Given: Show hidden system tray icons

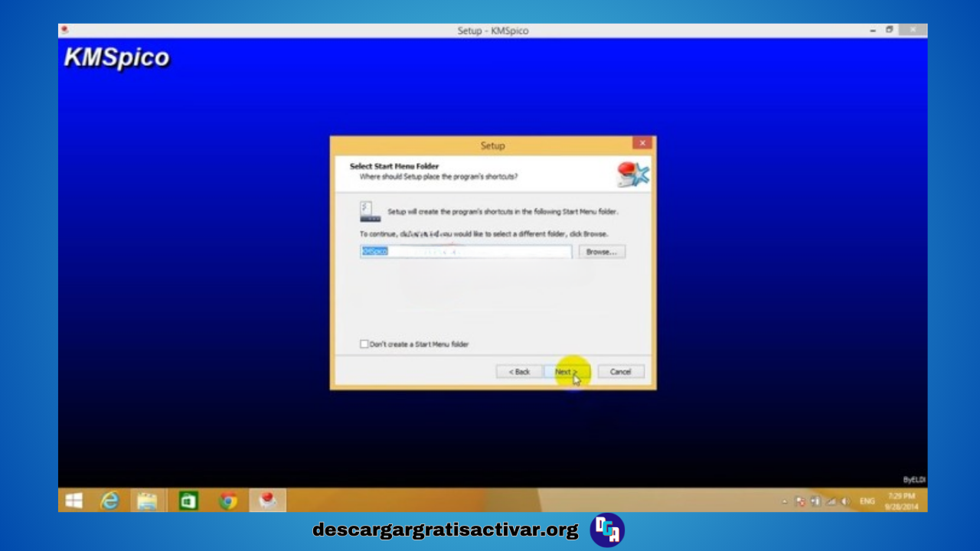Looking at the screenshot, I should coord(785,502).
